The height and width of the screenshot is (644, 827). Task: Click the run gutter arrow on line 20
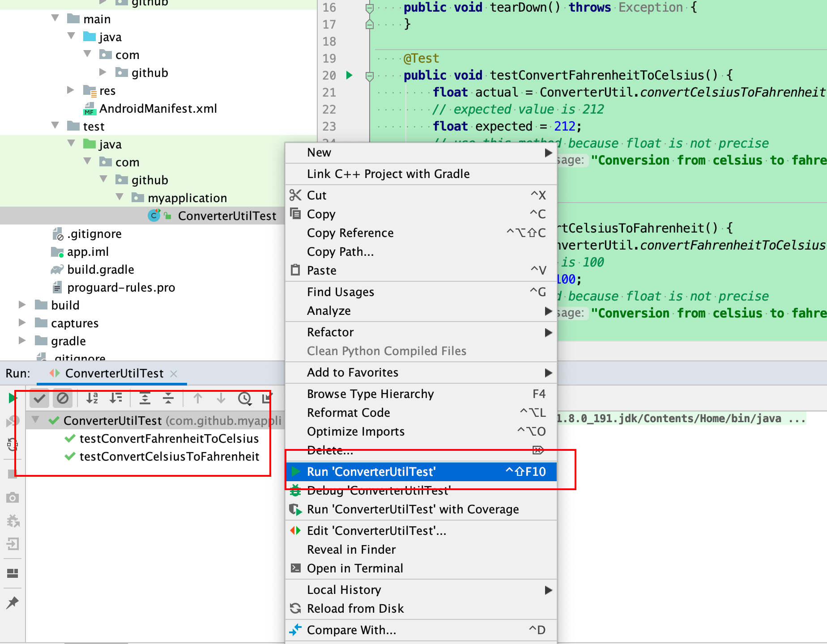pos(350,75)
